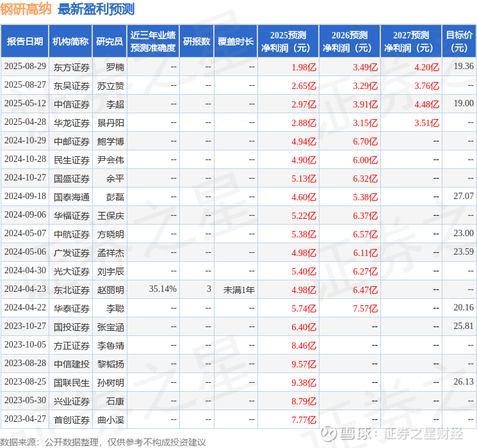Click the 2025预测净利润 column header
The width and height of the screenshot is (477, 448).
coord(288,42)
